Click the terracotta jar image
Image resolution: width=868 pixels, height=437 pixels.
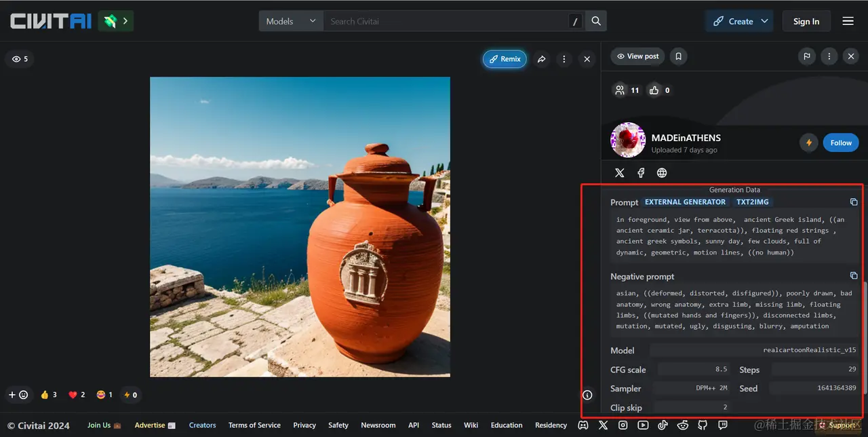(x=300, y=227)
